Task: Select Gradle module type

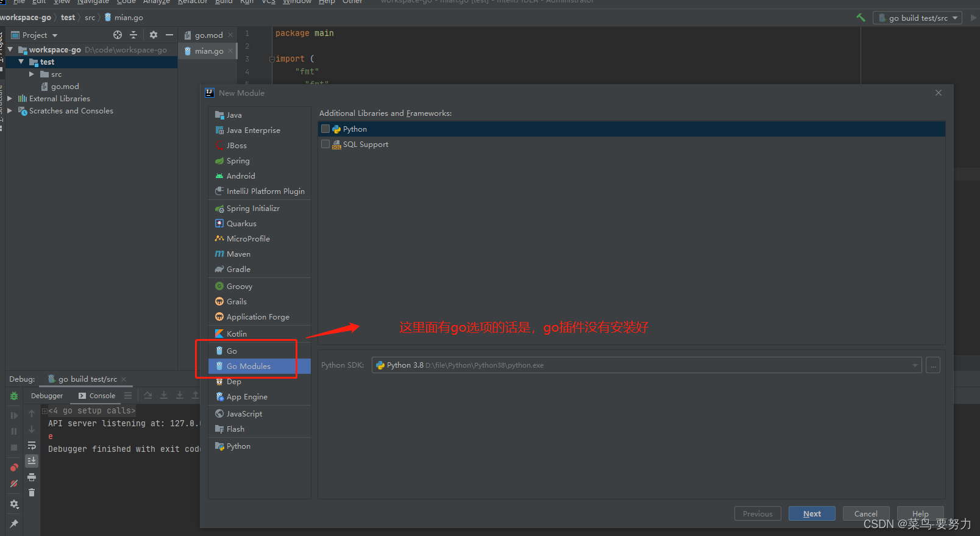Action: tap(260, 269)
